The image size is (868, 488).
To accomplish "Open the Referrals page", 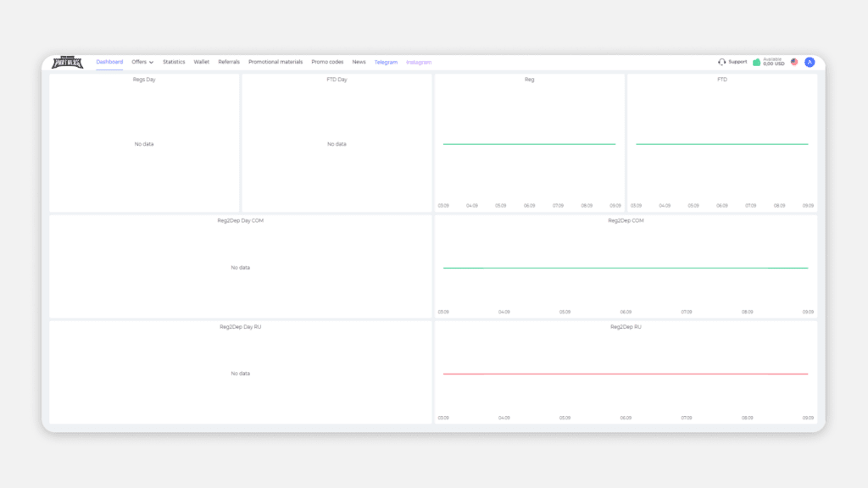I will coord(229,62).
